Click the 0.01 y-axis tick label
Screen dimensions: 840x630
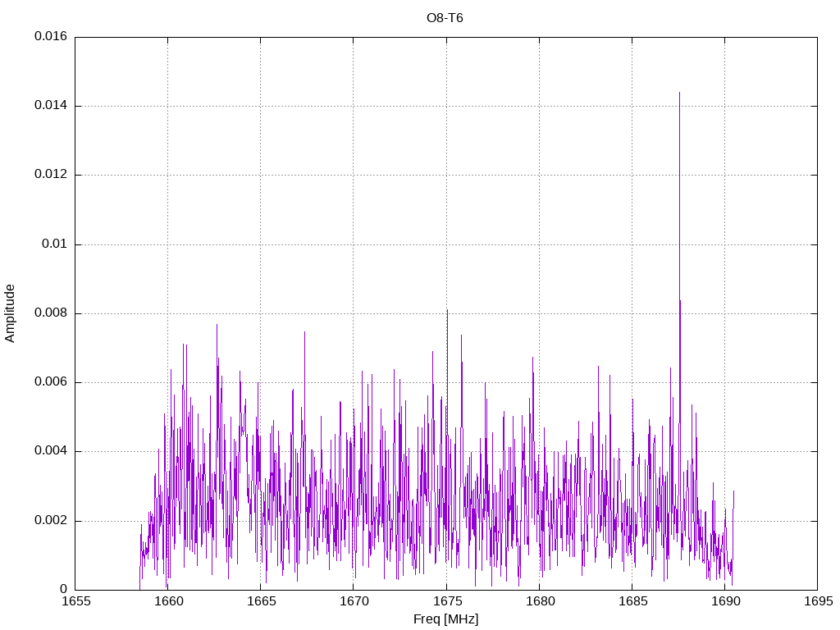click(55, 244)
